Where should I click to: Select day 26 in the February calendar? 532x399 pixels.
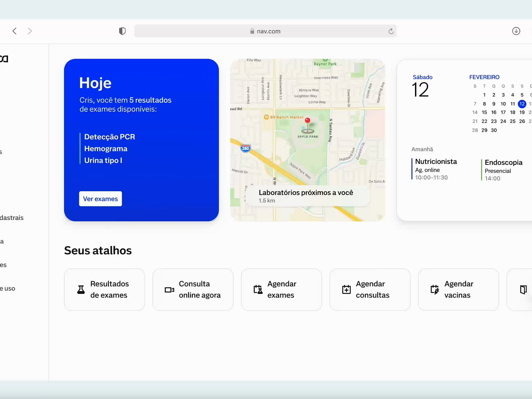click(x=522, y=121)
